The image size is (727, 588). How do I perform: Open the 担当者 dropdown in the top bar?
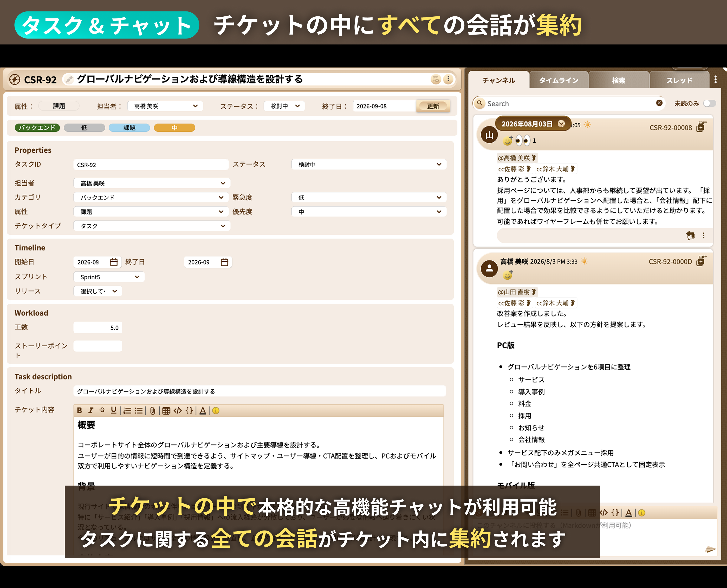[x=165, y=106]
